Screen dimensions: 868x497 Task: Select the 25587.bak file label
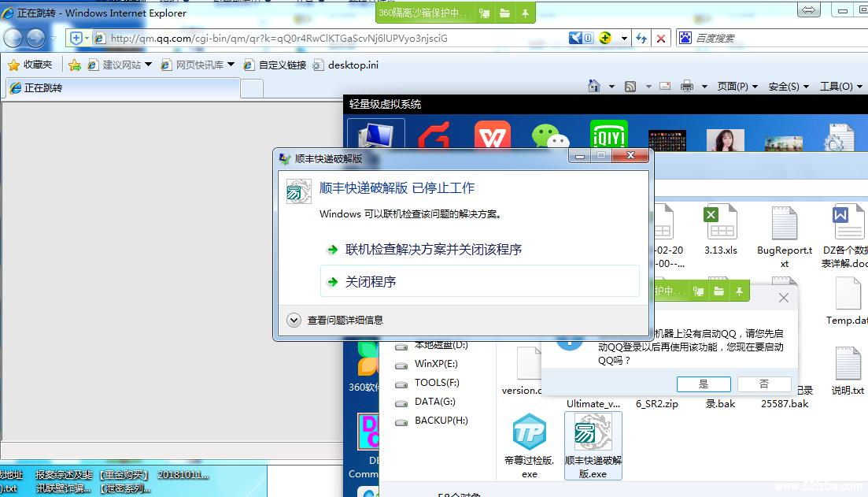pos(785,404)
